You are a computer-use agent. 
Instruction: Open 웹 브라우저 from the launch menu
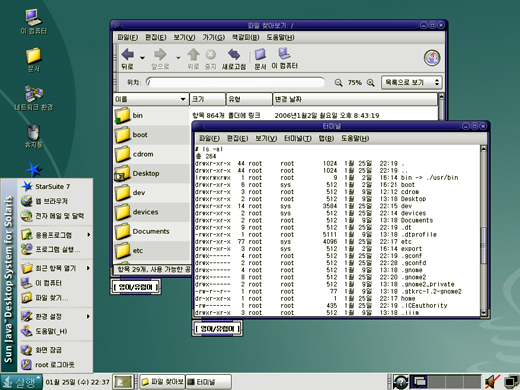tap(56, 201)
